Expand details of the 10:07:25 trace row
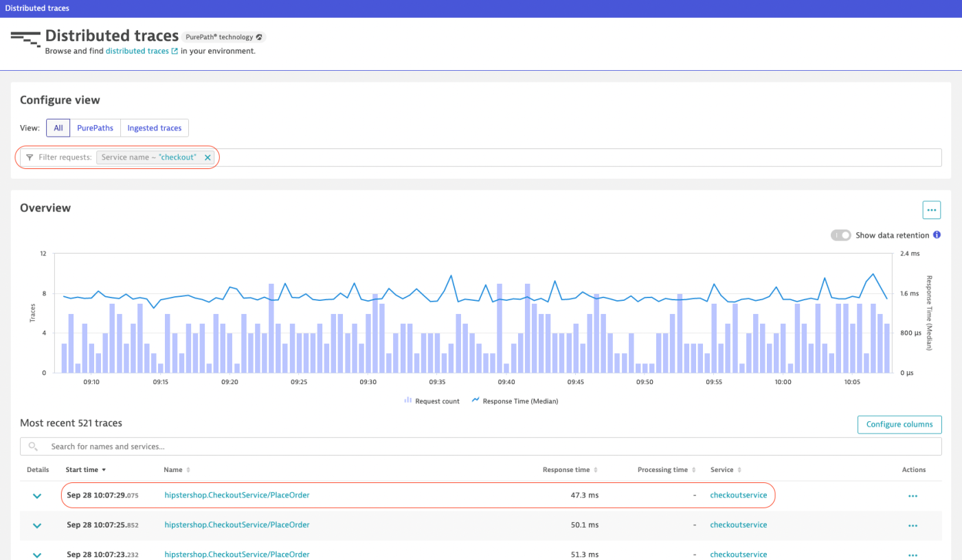 tap(36, 524)
